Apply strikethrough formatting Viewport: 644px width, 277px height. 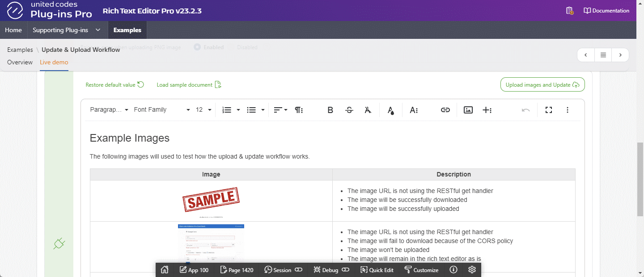pos(349,110)
